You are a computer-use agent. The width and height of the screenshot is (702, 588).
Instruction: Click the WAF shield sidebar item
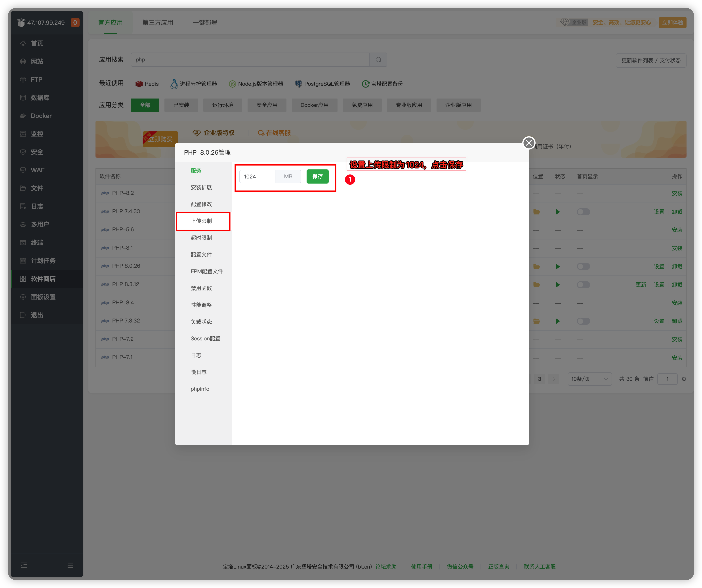[x=23, y=170]
